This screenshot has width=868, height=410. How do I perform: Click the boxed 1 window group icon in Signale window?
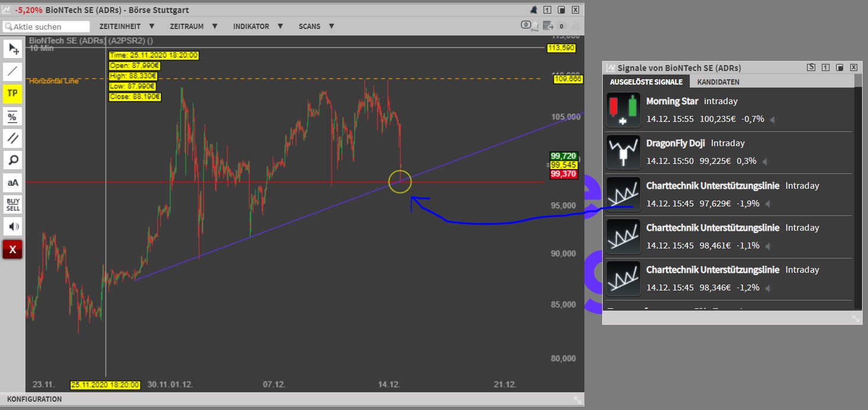point(825,67)
